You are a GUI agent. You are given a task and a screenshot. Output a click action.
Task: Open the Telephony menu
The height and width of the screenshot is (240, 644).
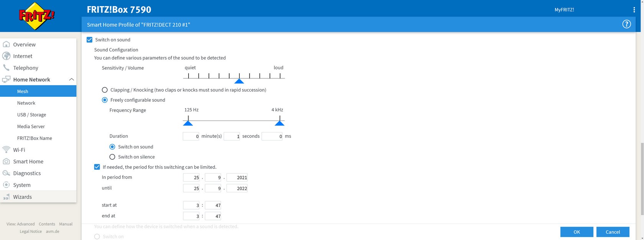pos(38,68)
